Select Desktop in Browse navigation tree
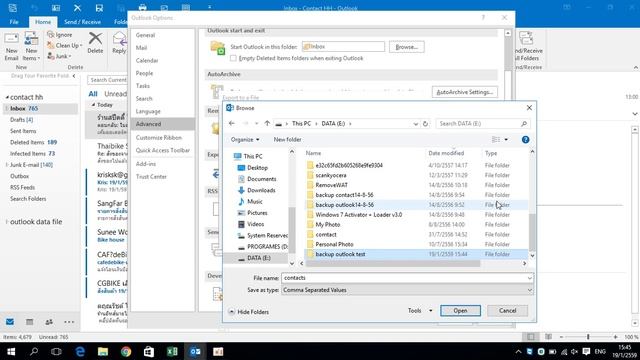Screen dimensions: 640x360 [257, 168]
